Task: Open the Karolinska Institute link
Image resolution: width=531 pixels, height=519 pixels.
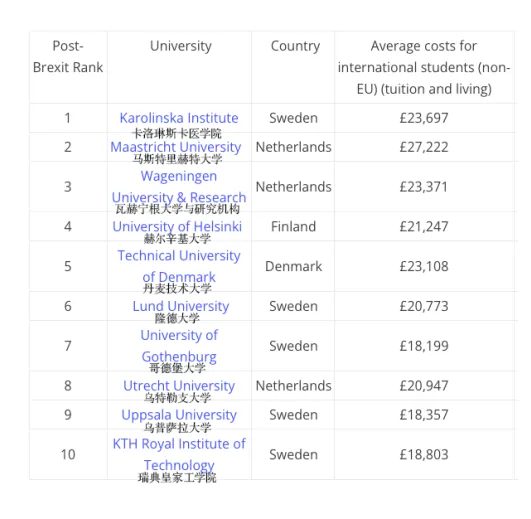Action: point(179,118)
